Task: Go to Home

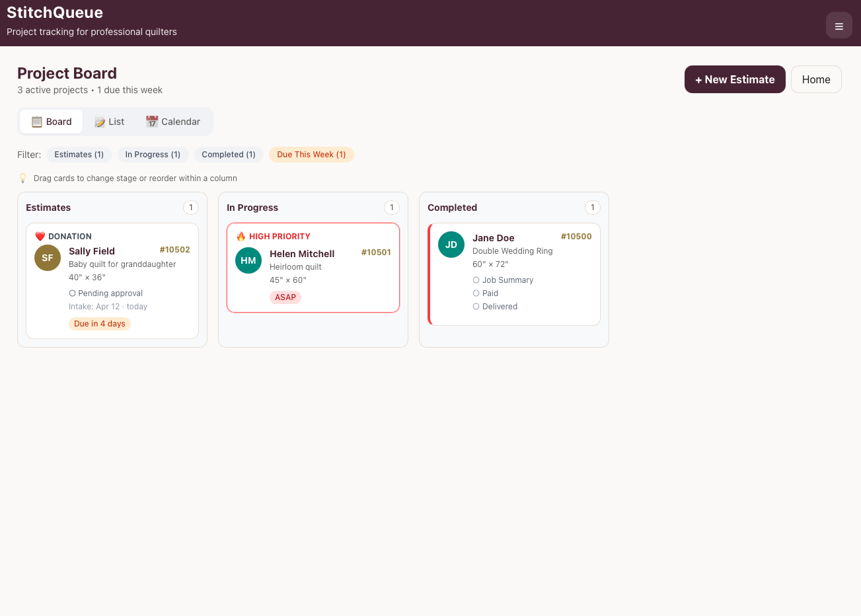Action: tap(816, 79)
